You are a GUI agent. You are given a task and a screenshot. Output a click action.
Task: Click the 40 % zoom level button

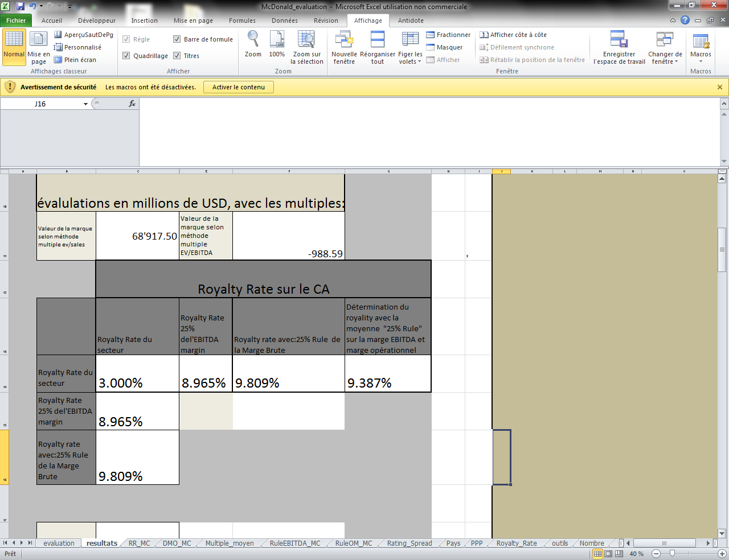pos(637,553)
